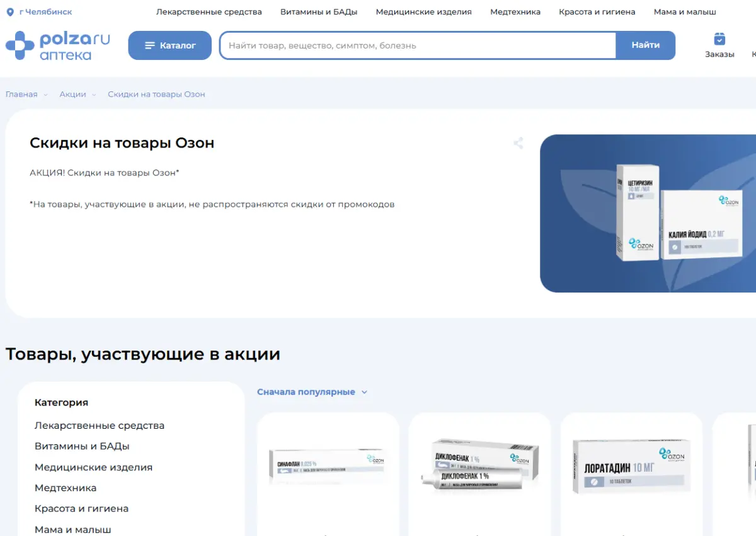Filter by category Лекарственные средства in sidebar
The image size is (756, 536).
(100, 426)
